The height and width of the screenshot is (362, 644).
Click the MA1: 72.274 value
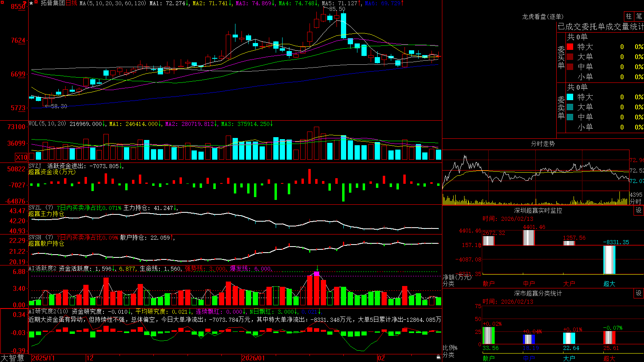click(x=169, y=3)
